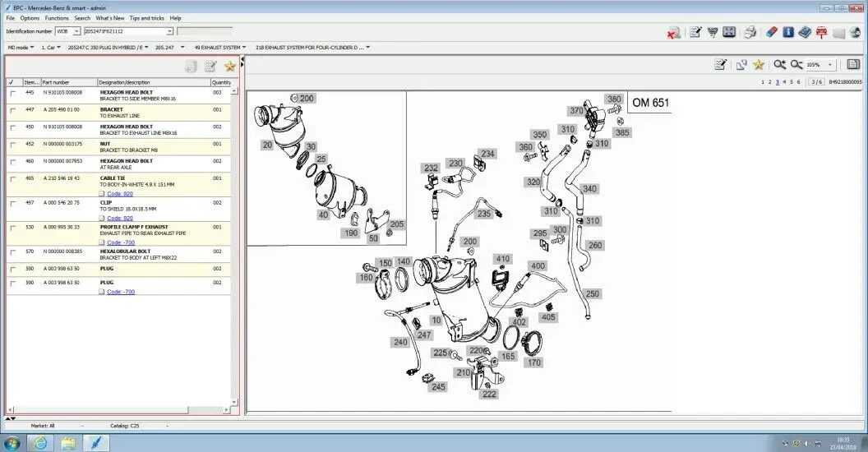This screenshot has height=452, width=868.
Task: Check the box for item 497 clip
Action: click(12, 203)
